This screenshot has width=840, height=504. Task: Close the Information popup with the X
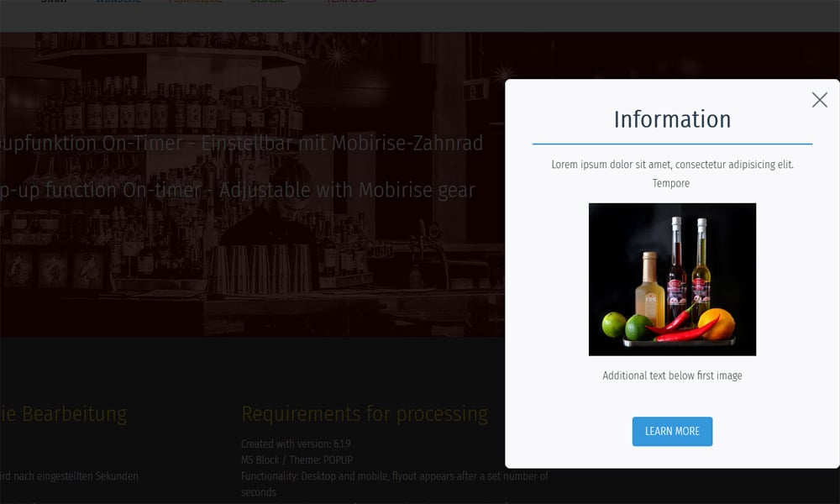coord(819,100)
